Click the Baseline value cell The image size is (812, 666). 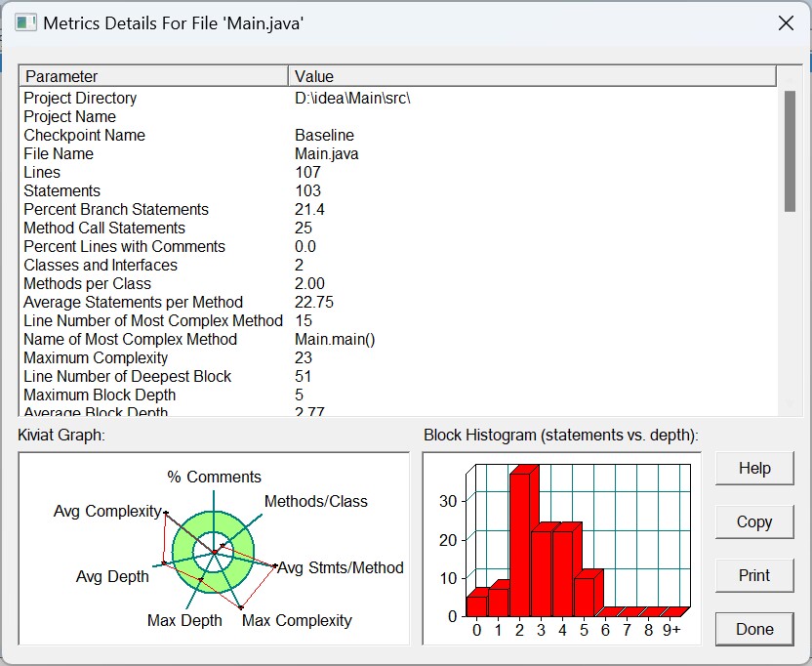tap(325, 136)
